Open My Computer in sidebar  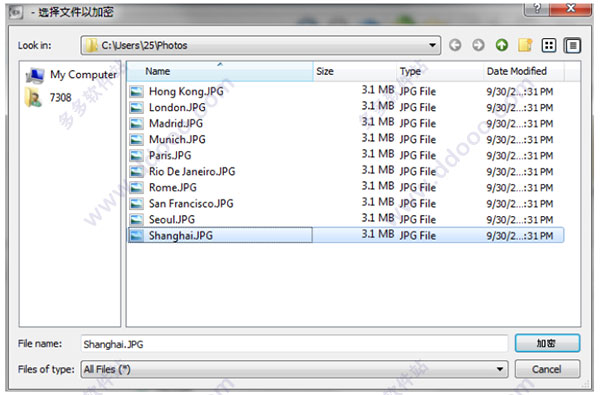(x=71, y=75)
